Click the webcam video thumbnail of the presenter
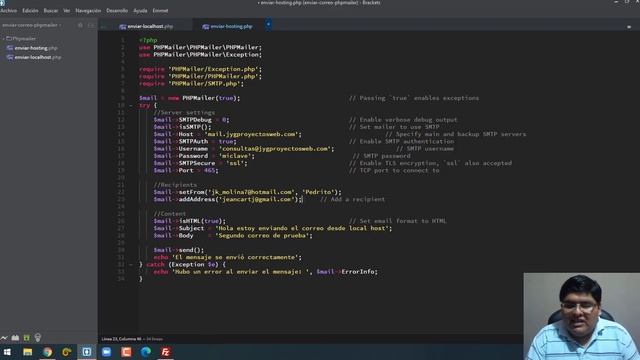 [x=582, y=316]
